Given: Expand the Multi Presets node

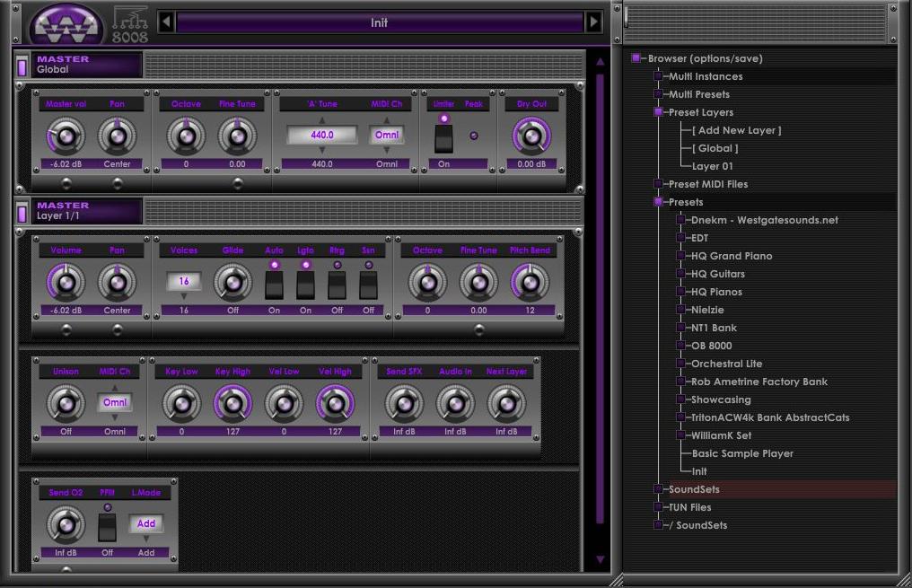Looking at the screenshot, I should pos(658,94).
